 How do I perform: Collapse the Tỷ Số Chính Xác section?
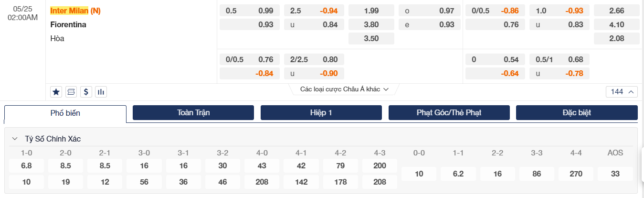(15, 139)
